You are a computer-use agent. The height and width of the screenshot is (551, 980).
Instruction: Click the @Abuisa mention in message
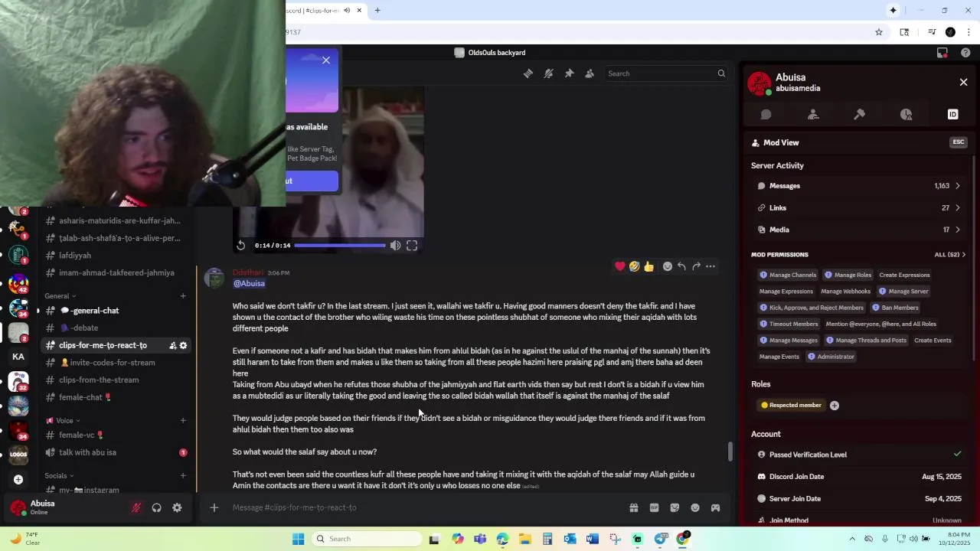tap(249, 284)
